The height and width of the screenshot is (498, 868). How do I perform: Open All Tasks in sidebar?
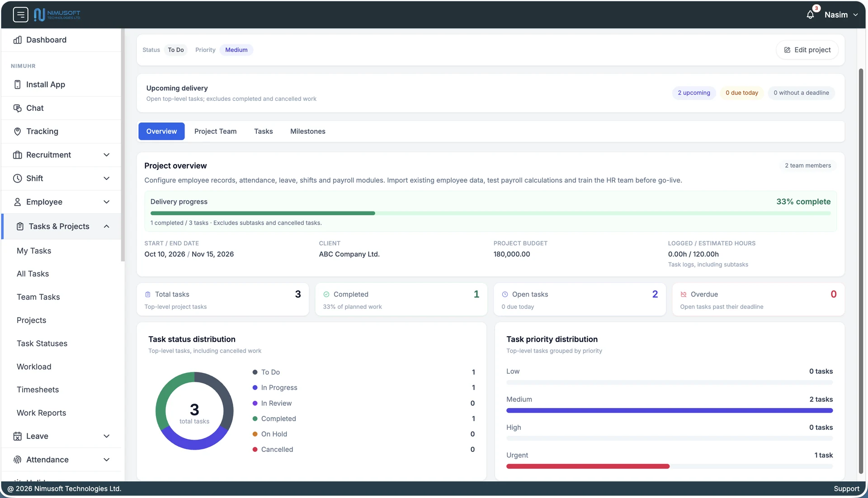pyautogui.click(x=33, y=274)
